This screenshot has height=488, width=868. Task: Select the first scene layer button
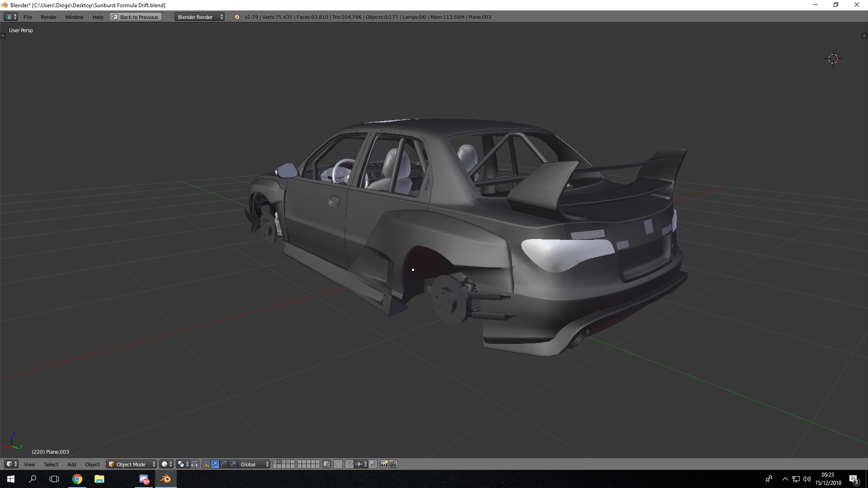tap(275, 462)
